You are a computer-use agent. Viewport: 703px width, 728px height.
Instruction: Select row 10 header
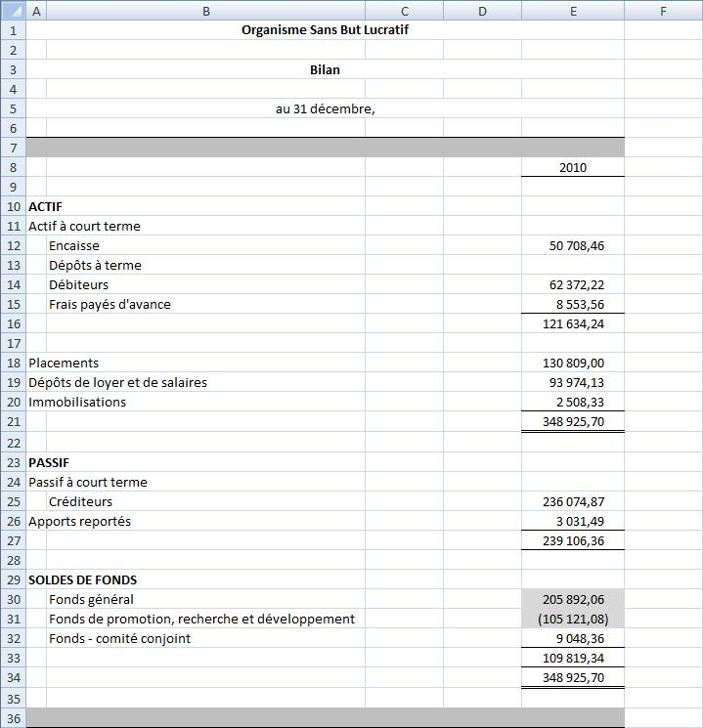click(13, 206)
